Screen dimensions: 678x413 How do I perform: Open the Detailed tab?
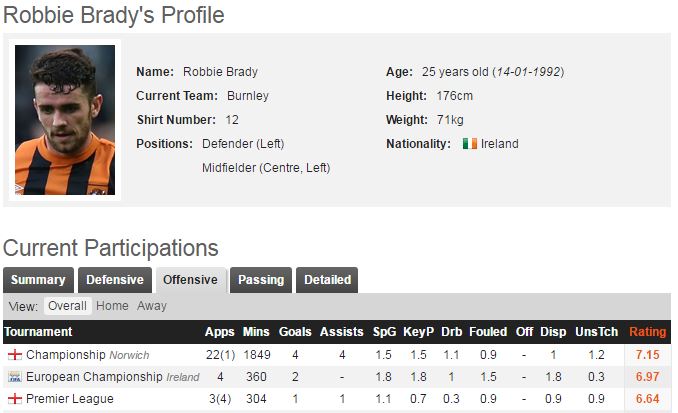pos(327,280)
